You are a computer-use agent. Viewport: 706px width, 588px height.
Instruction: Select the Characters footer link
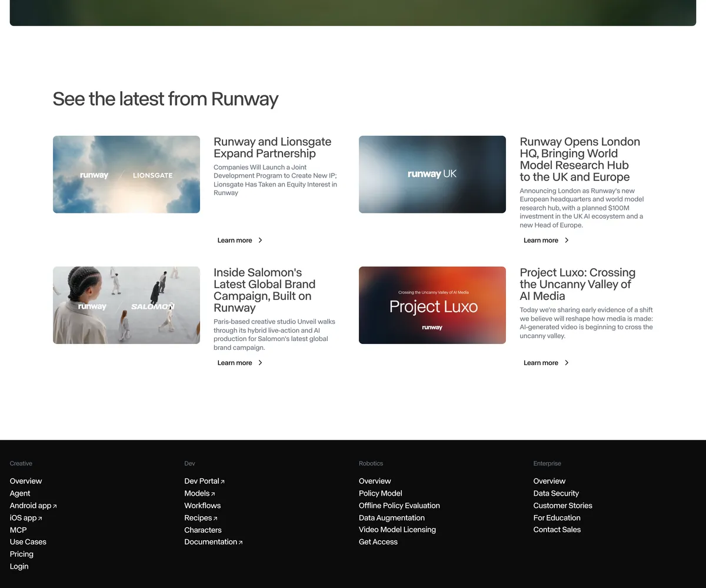203,530
